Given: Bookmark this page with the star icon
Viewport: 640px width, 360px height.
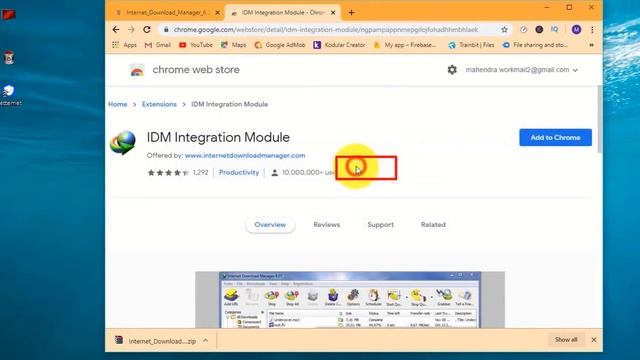Looking at the screenshot, I should tap(504, 29).
